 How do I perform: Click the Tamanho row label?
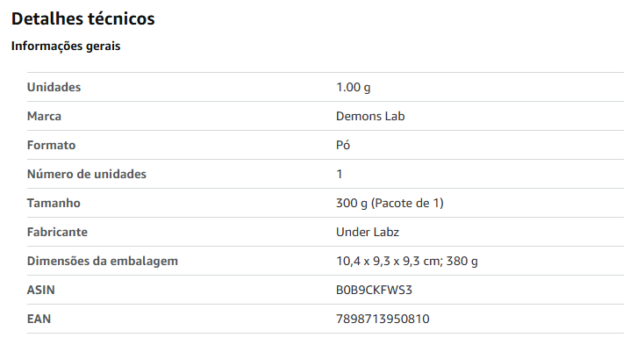tap(54, 203)
